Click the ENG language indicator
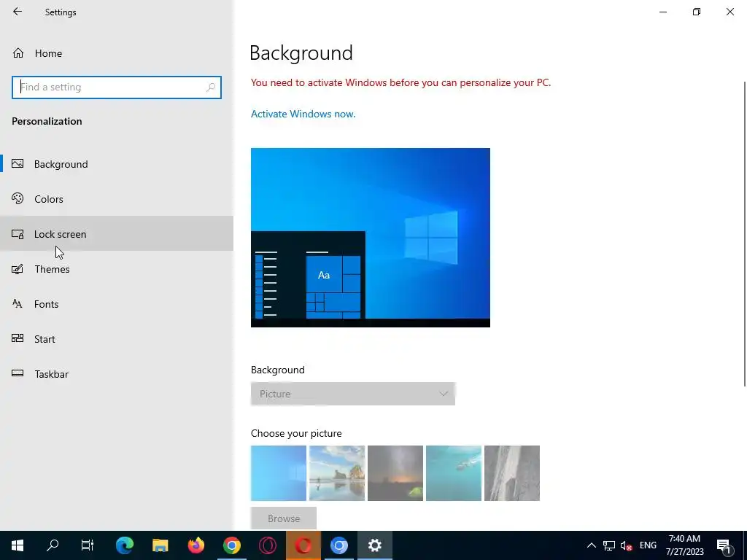The image size is (747, 560). click(648, 545)
